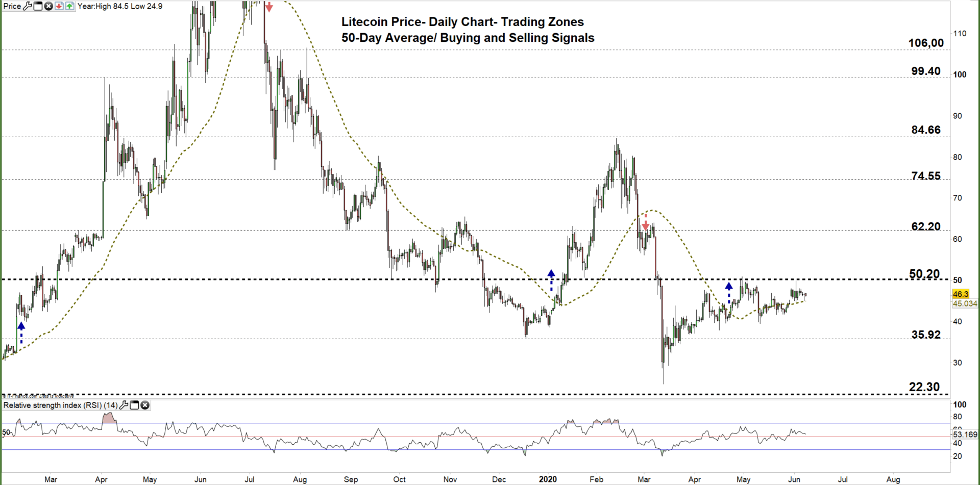Click the 106,00 price level label
Image resolution: width=980 pixels, height=485 pixels.
pos(926,43)
